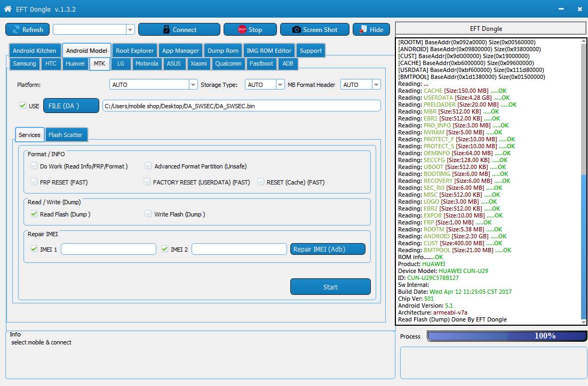The width and height of the screenshot is (588, 386).
Task: Click the 'Read Flash (Dump) Done By EFT Dongle' line
Action: click(452, 320)
